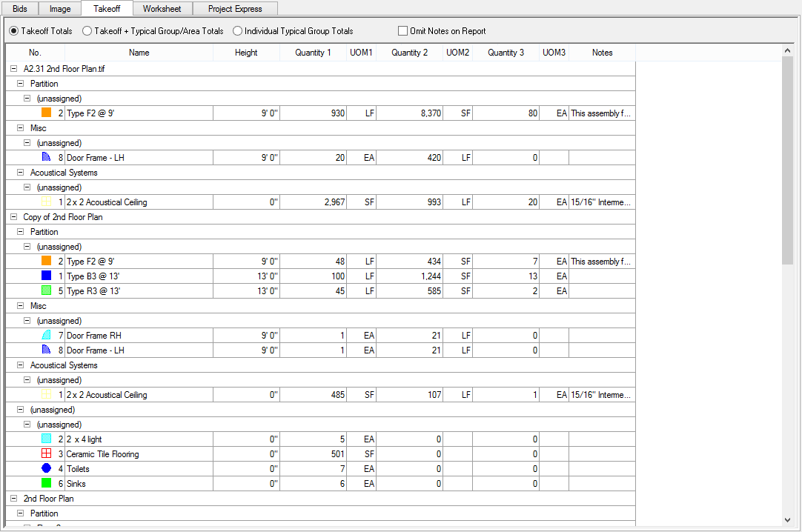Image resolution: width=802 pixels, height=532 pixels.
Task: Collapse (unassigned) group above Toilets and Sinks
Action: [27, 424]
